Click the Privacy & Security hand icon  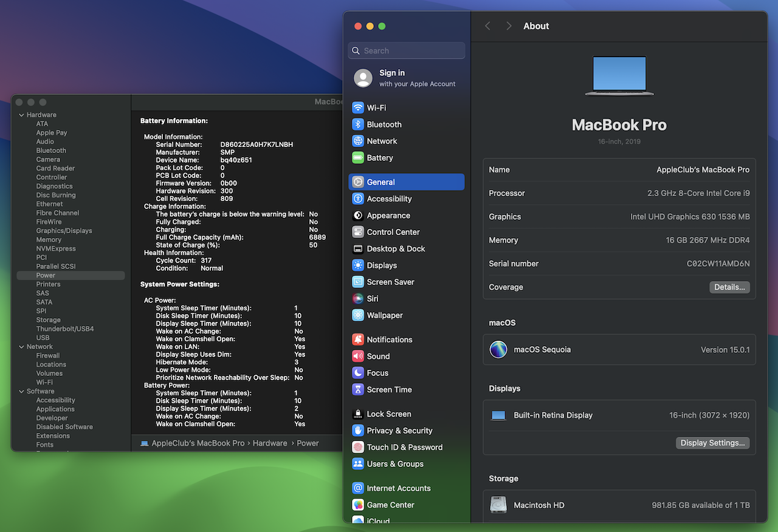coord(358,431)
